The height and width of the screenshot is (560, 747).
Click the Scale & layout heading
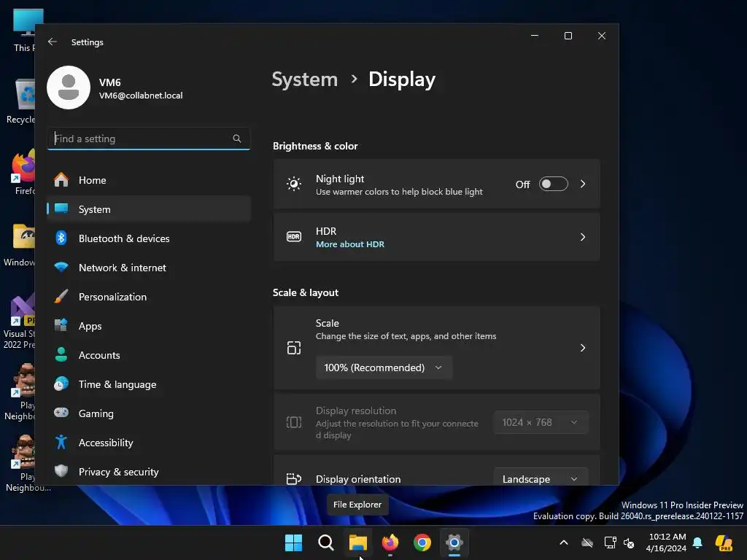coord(306,292)
